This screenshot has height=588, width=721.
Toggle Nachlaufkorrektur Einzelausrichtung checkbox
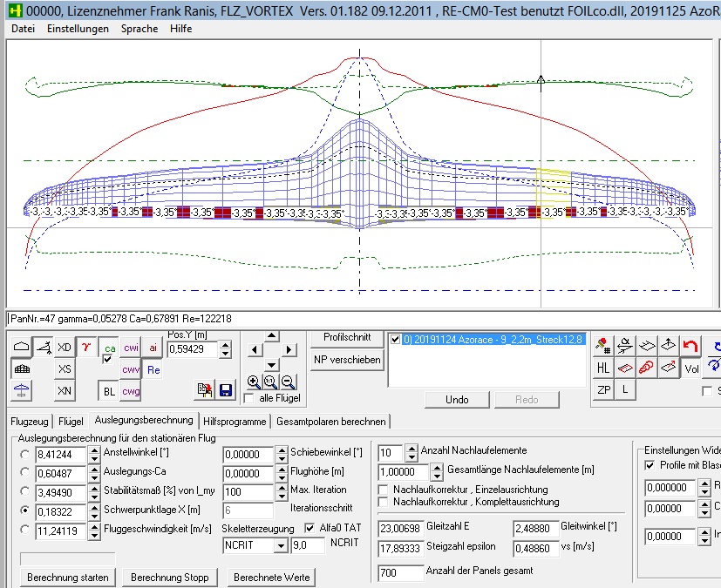pos(384,490)
